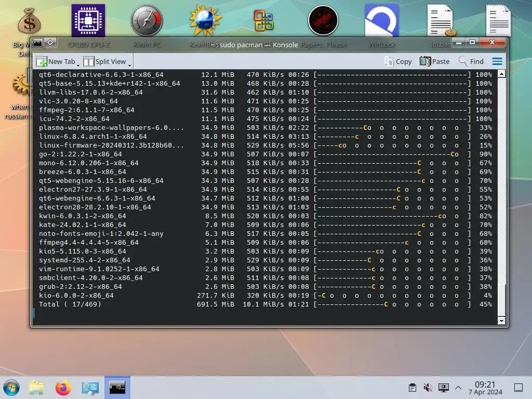Click the grub-2:2.12-2-x86_64 line
Screen dimensions: 532x399
tap(265, 286)
